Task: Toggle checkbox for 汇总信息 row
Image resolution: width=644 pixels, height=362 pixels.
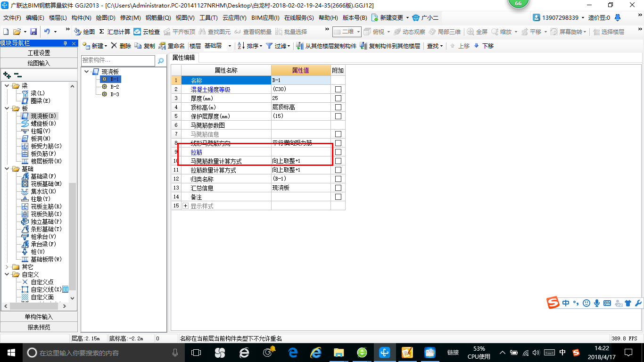Action: click(x=338, y=188)
